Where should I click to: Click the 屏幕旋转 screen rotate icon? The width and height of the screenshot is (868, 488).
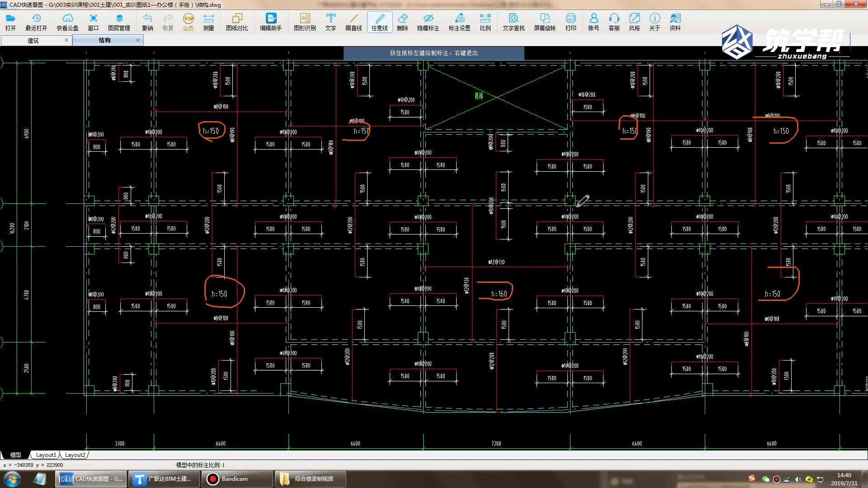coord(545,22)
